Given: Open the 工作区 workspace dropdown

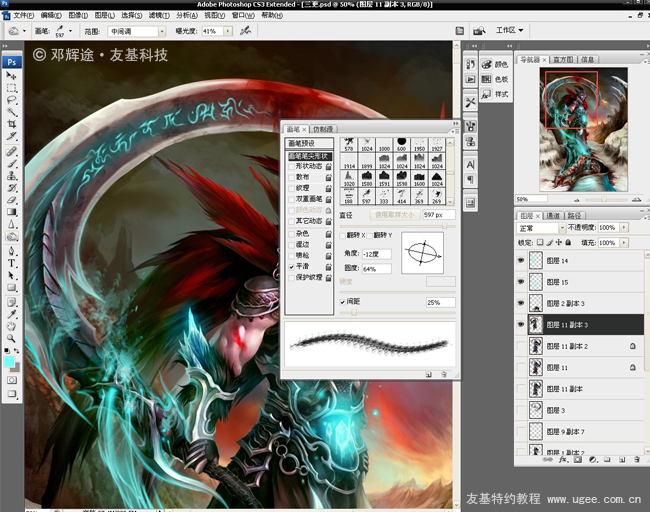Looking at the screenshot, I should (509, 30).
